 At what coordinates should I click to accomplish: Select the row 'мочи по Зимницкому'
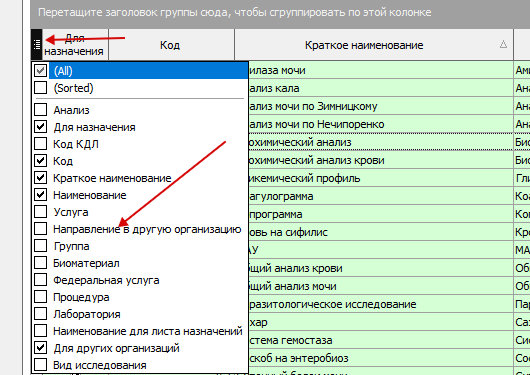[x=381, y=106]
